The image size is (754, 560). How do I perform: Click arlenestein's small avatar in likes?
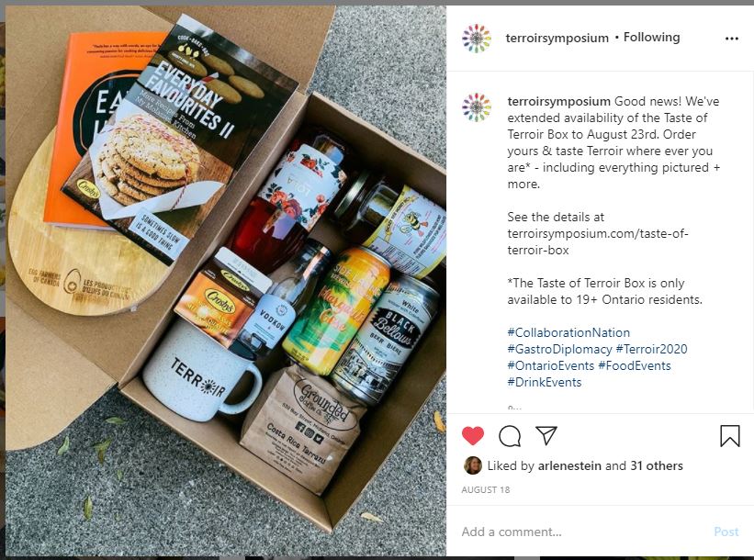tap(473, 465)
